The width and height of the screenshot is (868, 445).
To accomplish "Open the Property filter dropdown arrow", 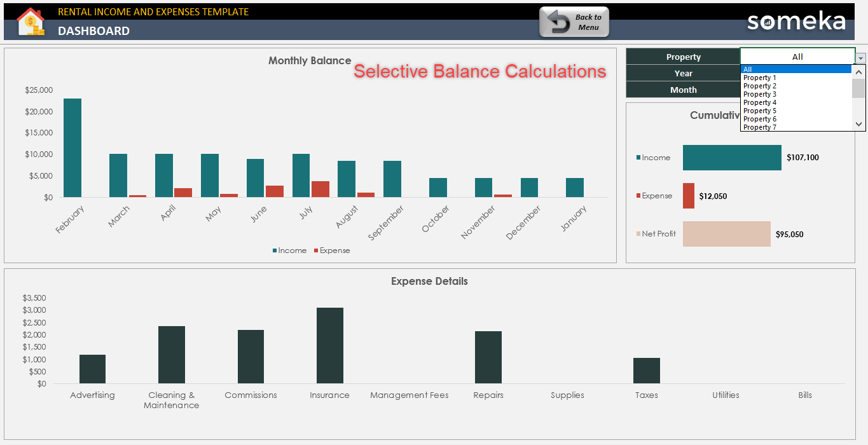I will tap(862, 57).
